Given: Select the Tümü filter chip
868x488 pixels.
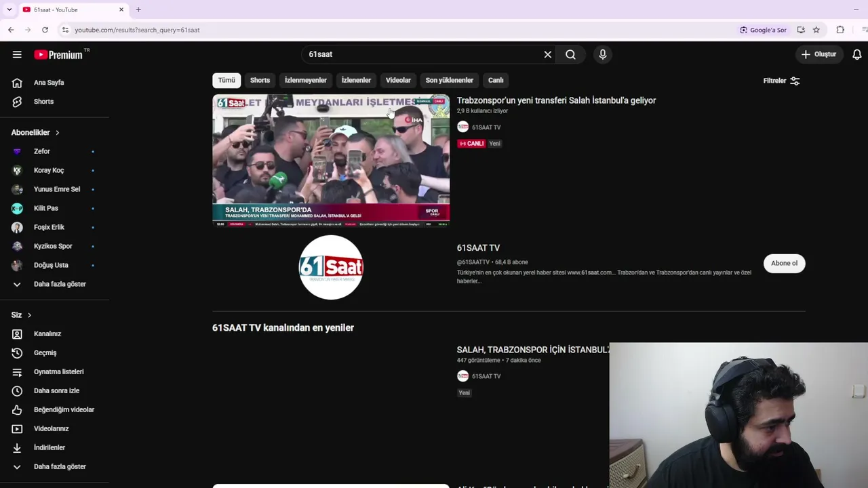Looking at the screenshot, I should coord(226,80).
